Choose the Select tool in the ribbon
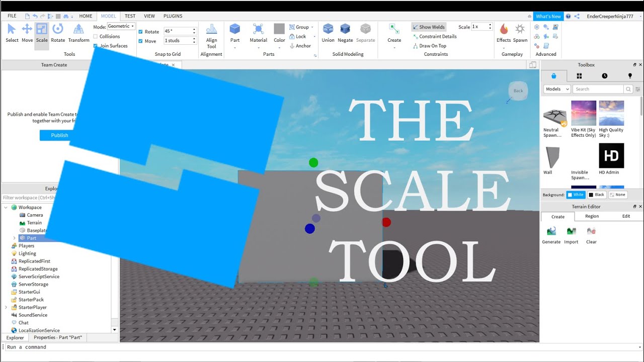Viewport: 644px width, 362px height. (x=12, y=33)
